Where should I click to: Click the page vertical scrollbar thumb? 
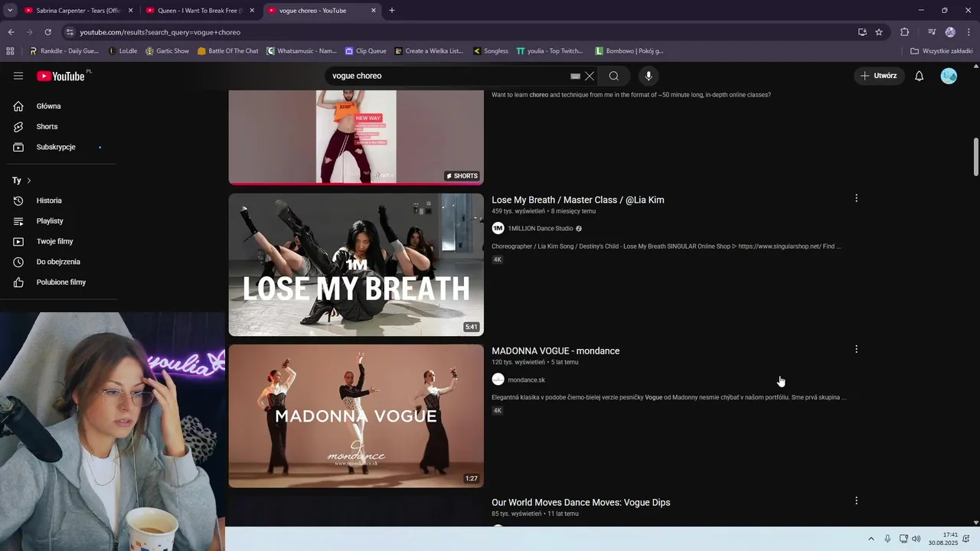pos(975,157)
